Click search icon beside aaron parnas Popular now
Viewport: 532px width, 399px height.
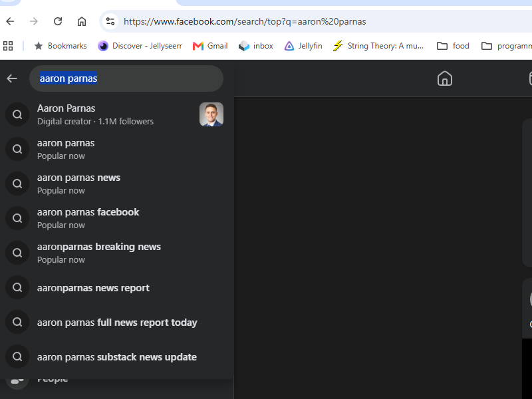click(17, 149)
